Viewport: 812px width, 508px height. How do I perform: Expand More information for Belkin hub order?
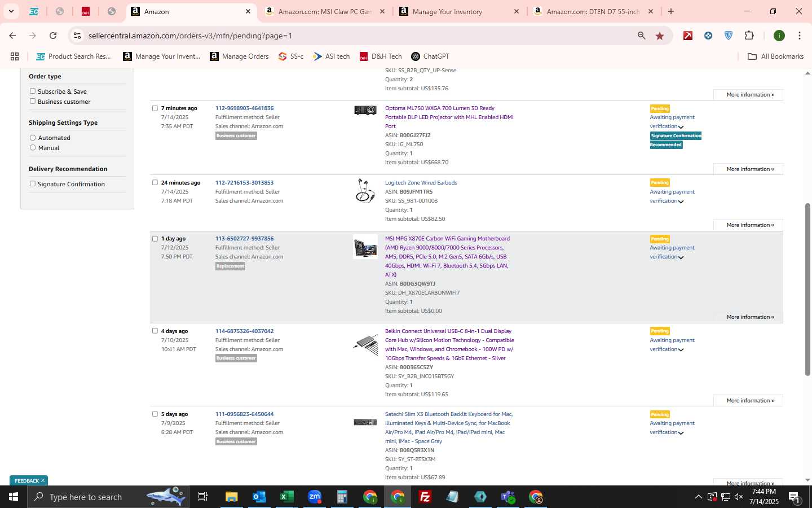[x=748, y=401]
